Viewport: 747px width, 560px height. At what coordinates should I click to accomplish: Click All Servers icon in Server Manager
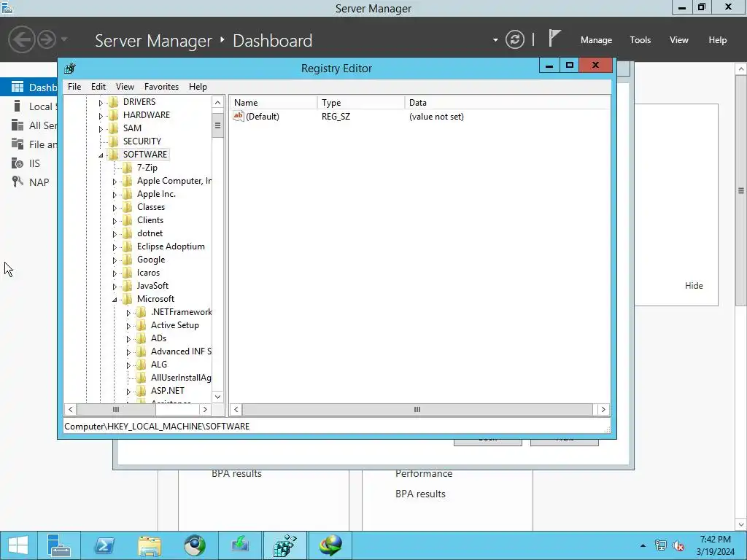point(18,125)
